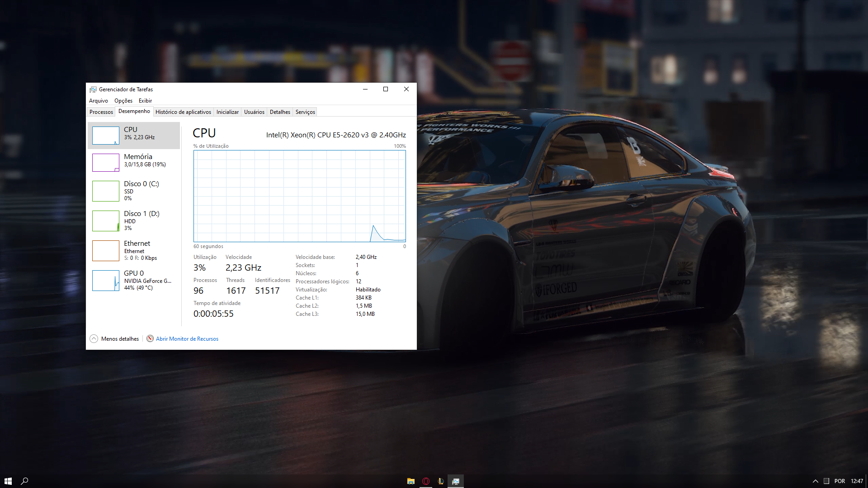The image size is (868, 488).
Task: Open the clock showing 12:47
Action: (x=857, y=481)
